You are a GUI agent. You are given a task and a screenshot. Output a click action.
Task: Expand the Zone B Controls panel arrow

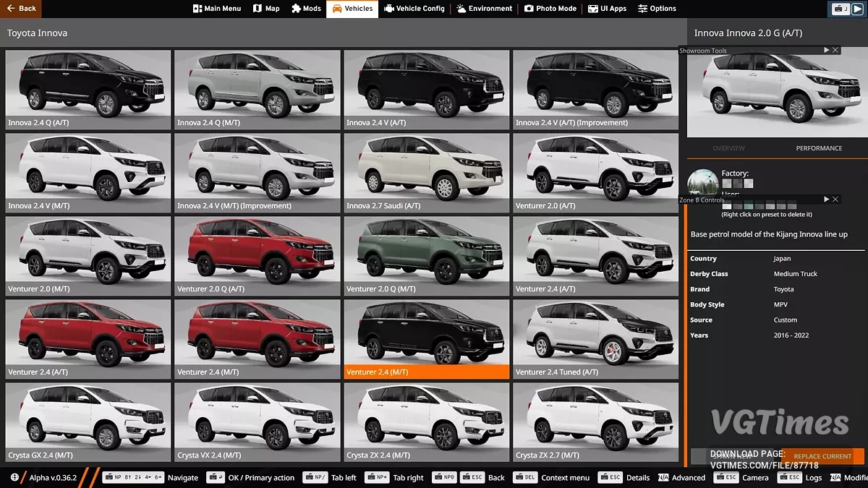click(826, 199)
